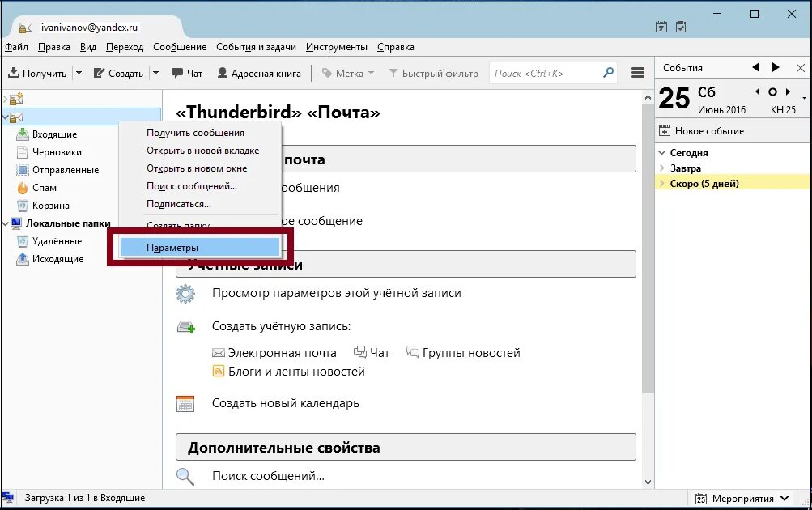Open the hamburger app menu
Viewport: 812px width, 510px height.
tap(638, 73)
